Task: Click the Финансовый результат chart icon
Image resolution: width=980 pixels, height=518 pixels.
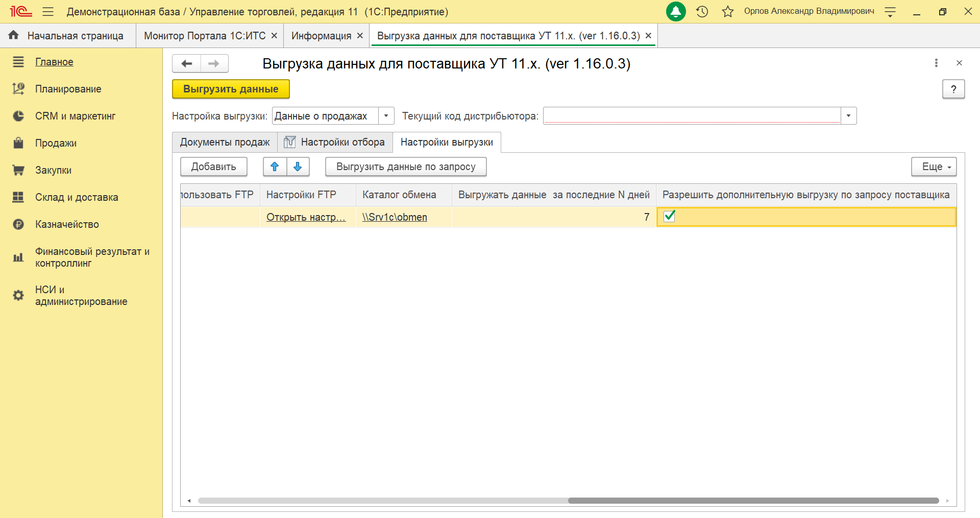Action: pos(18,257)
